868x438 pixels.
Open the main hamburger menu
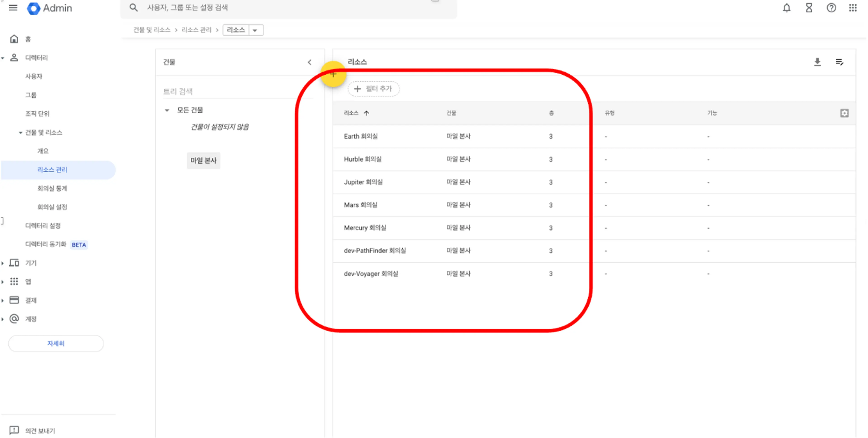13,8
